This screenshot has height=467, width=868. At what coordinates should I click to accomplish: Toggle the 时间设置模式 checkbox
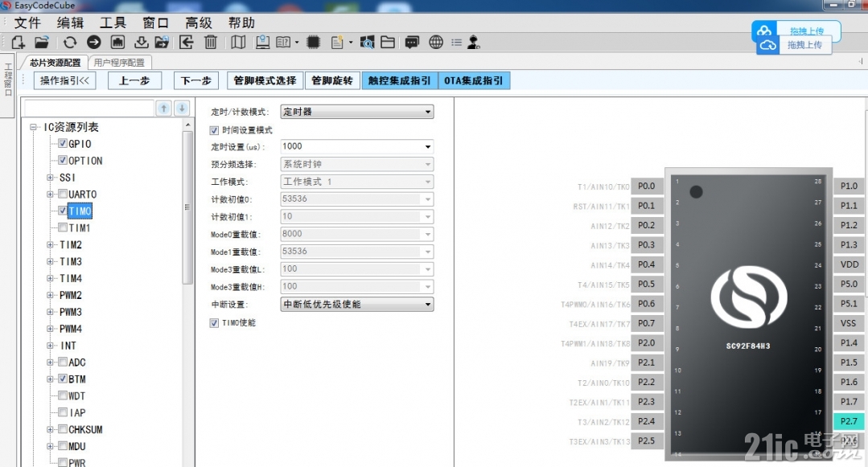[214, 130]
